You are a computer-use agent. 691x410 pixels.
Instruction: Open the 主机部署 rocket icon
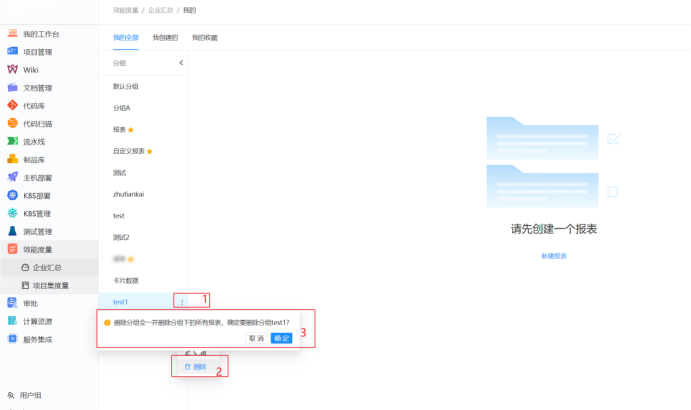12,177
